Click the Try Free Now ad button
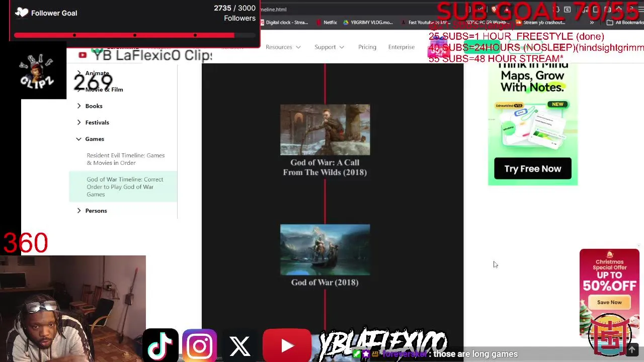The image size is (644, 362). point(533,169)
